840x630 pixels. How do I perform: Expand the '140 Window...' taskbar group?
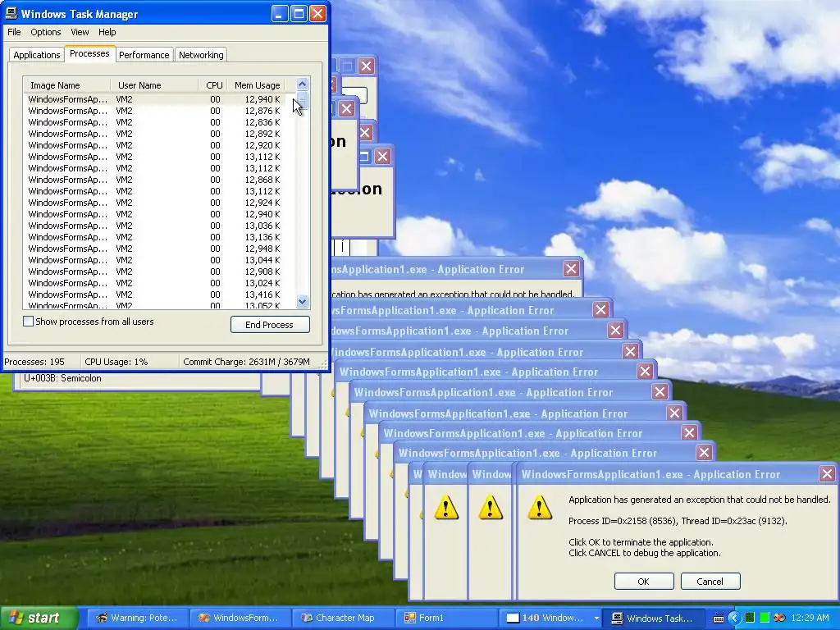point(551,618)
